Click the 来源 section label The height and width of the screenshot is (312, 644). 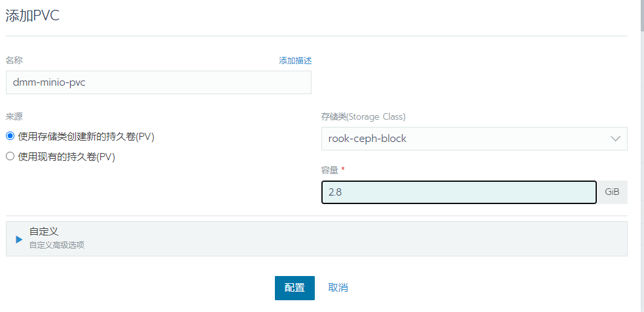[14, 116]
